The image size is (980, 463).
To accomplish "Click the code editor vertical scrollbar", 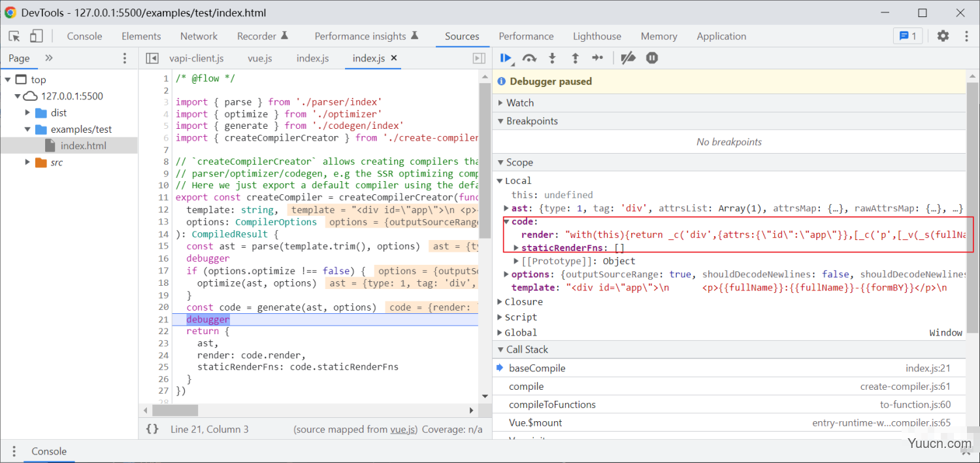I will pos(485,161).
